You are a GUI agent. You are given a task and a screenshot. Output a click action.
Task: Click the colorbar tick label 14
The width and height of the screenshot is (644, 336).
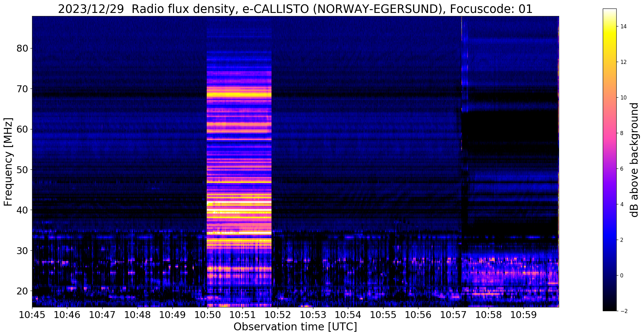click(x=623, y=26)
